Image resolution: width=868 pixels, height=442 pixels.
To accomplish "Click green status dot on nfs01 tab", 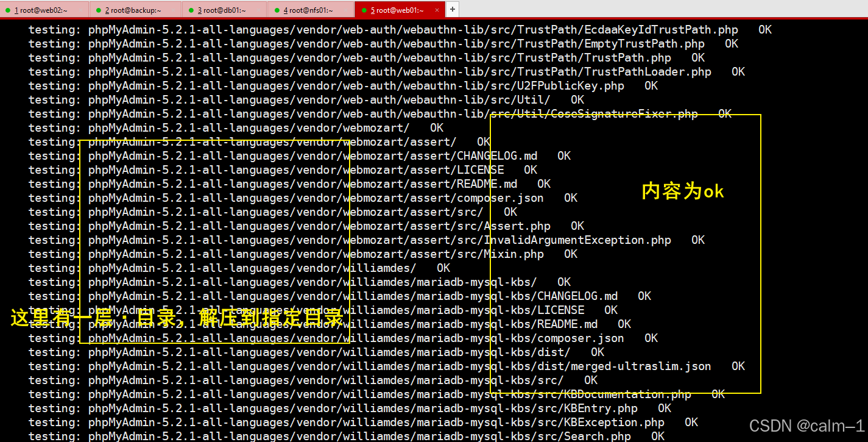I will (x=276, y=10).
